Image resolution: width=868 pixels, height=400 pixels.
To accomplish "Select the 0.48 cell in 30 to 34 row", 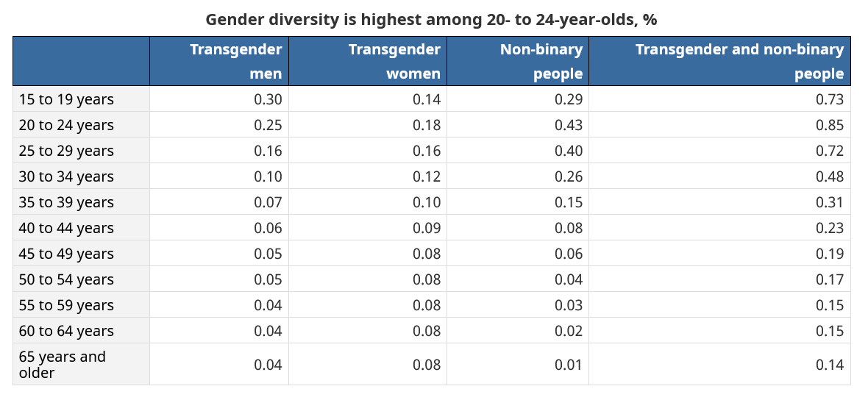I will pos(830,176).
